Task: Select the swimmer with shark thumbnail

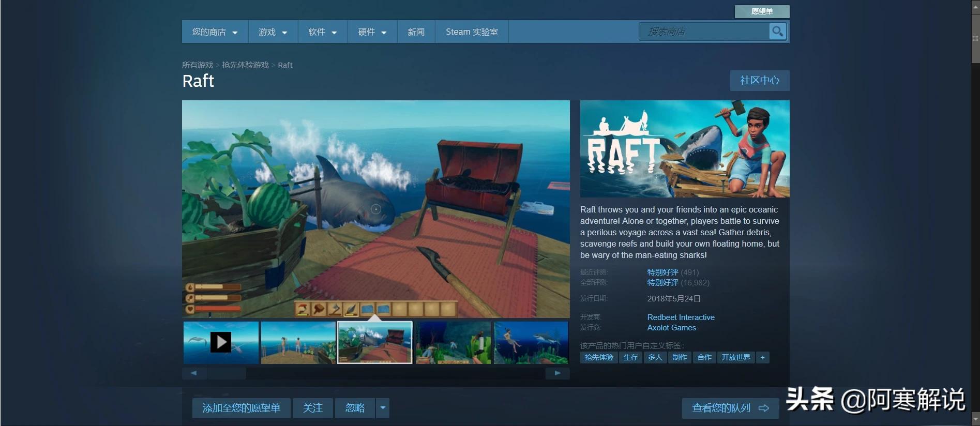Action: point(531,342)
